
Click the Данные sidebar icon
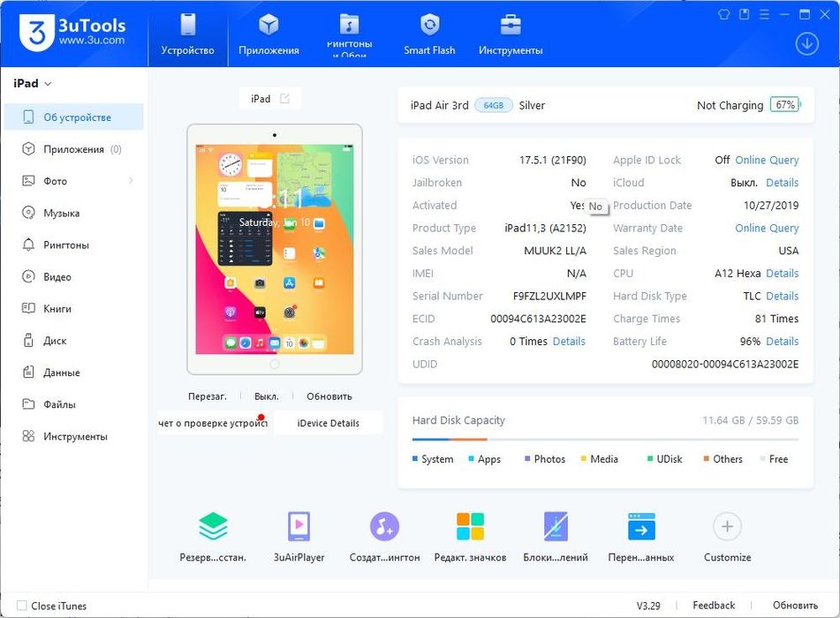coord(28,372)
